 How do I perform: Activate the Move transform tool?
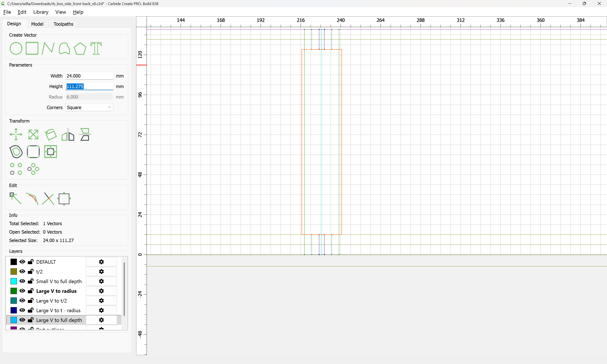[16, 134]
